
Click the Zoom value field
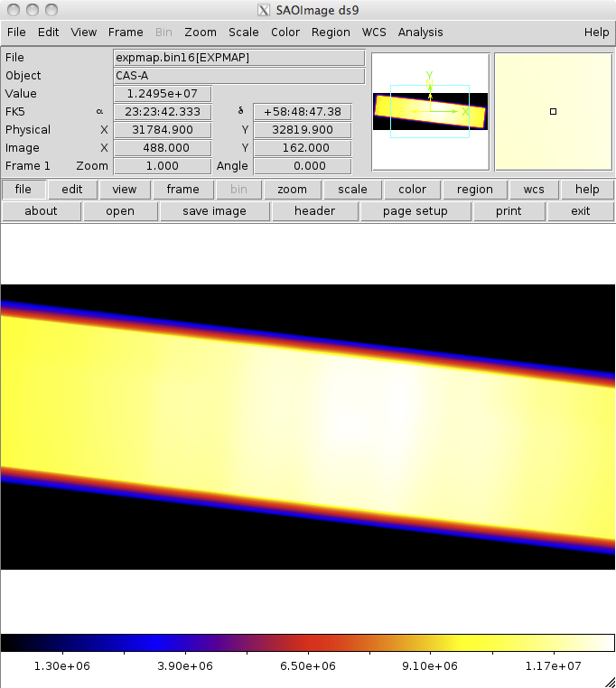pyautogui.click(x=162, y=166)
